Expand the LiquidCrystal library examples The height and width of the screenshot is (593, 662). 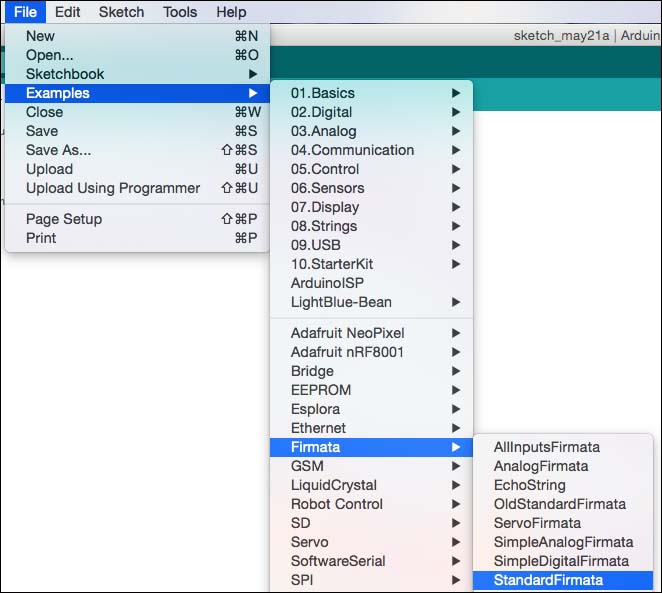click(x=371, y=485)
